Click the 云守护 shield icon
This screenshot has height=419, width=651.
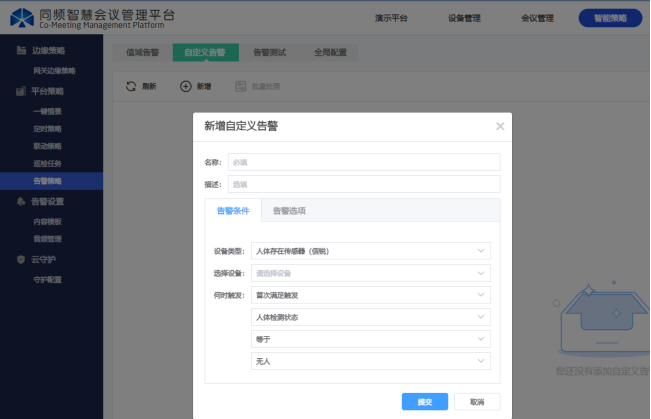tap(21, 260)
